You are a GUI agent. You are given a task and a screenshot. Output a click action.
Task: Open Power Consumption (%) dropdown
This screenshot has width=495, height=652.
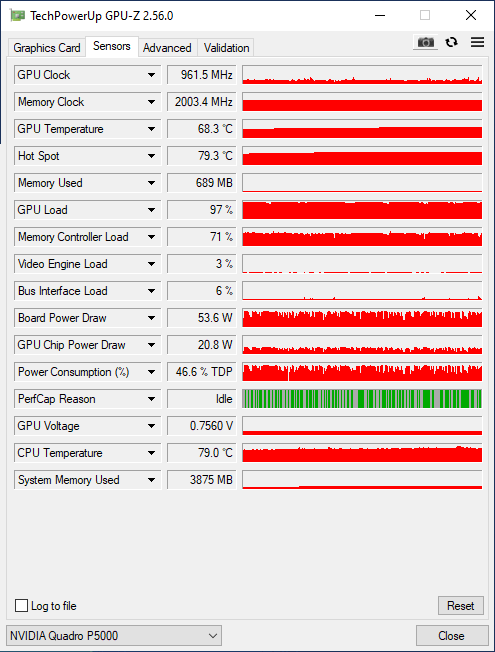coord(151,373)
